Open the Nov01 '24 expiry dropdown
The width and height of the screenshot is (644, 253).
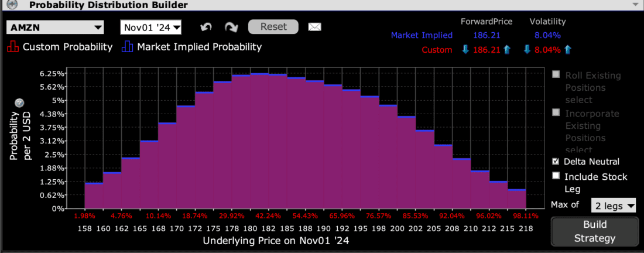[x=150, y=28]
